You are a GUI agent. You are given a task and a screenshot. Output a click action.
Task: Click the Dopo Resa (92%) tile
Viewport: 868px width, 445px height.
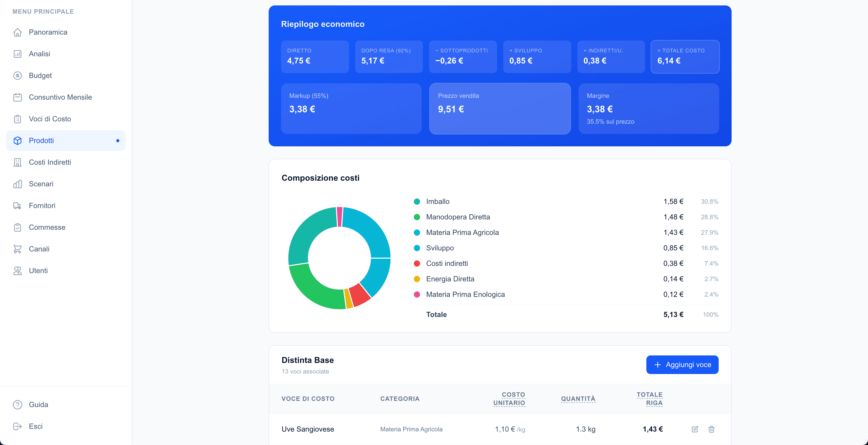tap(389, 57)
